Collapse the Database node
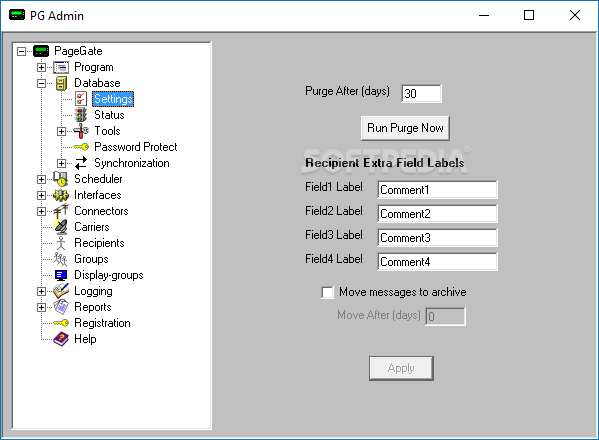599x440 pixels. tap(41, 83)
